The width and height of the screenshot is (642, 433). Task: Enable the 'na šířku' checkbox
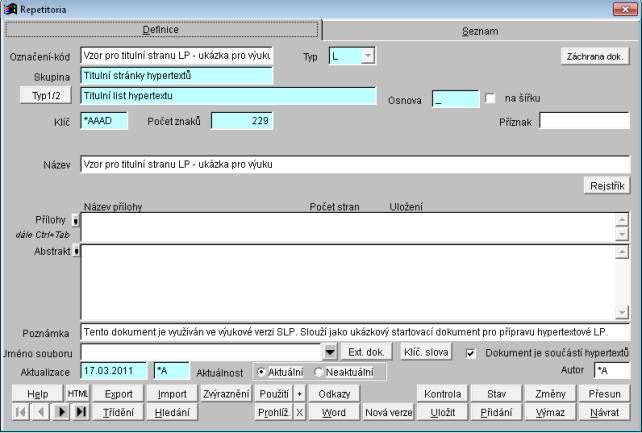pos(490,98)
